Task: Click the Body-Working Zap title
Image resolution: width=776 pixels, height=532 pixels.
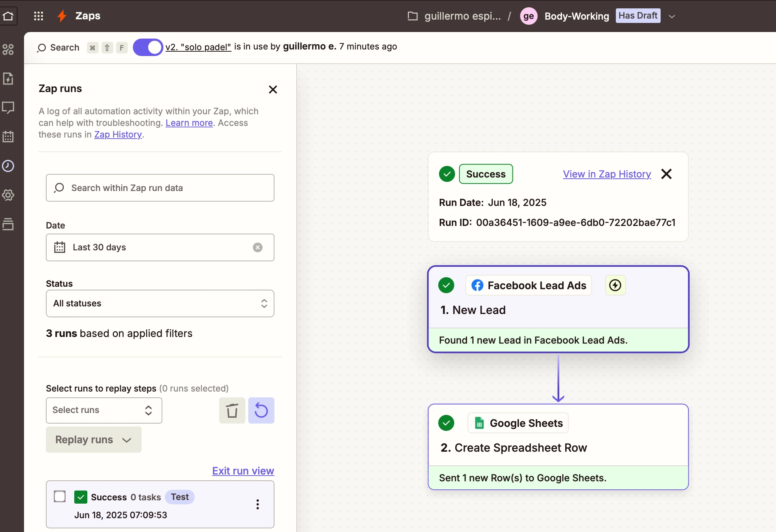Action: point(577,16)
